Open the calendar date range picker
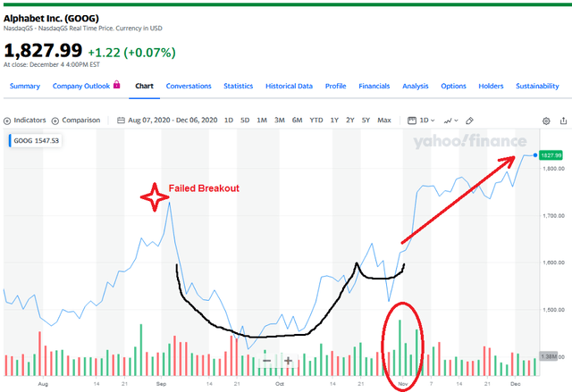 click(121, 120)
